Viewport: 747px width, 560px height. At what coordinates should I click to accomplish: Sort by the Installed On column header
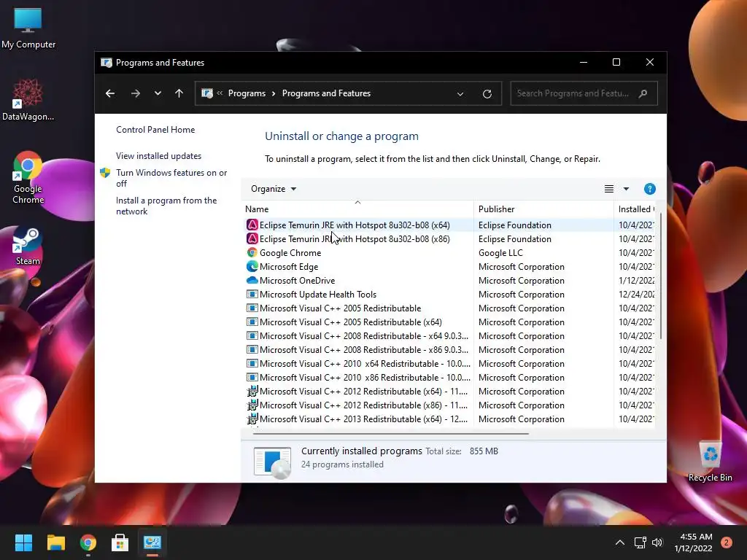click(x=636, y=209)
